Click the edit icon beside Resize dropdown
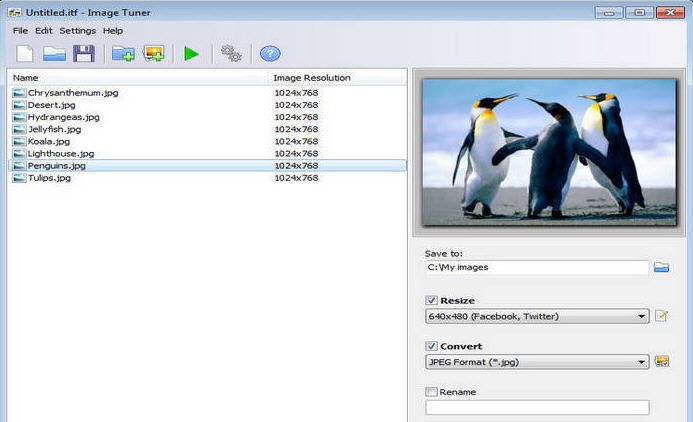The image size is (693, 422). click(661, 316)
